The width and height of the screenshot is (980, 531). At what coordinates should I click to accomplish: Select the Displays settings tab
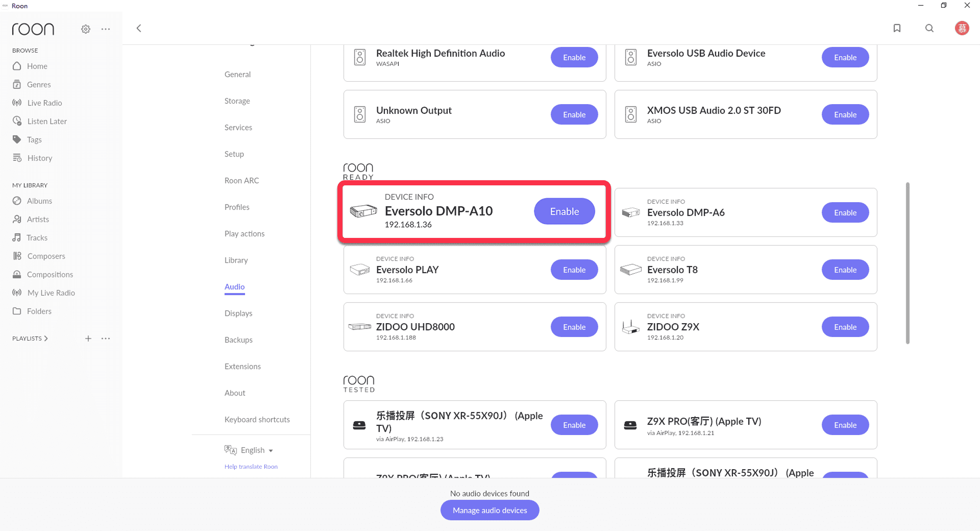(238, 313)
